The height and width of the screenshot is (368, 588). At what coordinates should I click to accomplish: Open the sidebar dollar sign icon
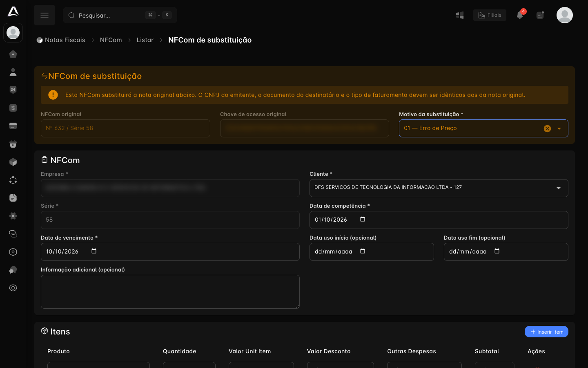coord(13,108)
